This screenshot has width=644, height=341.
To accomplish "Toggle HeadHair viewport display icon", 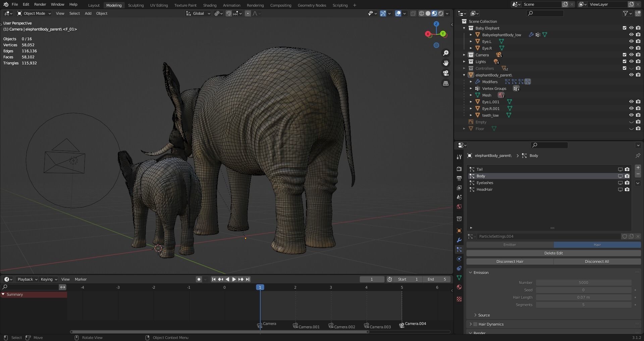I will 620,189.
